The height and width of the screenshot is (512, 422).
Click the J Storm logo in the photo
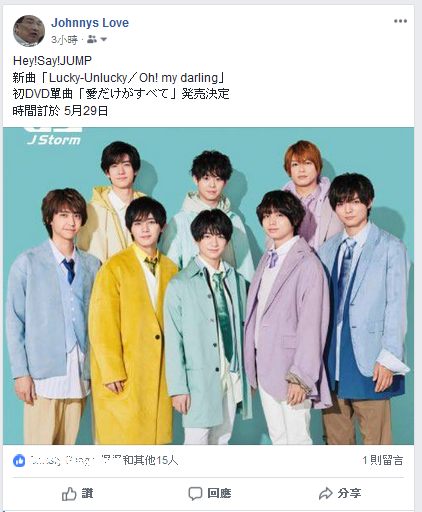point(54,137)
